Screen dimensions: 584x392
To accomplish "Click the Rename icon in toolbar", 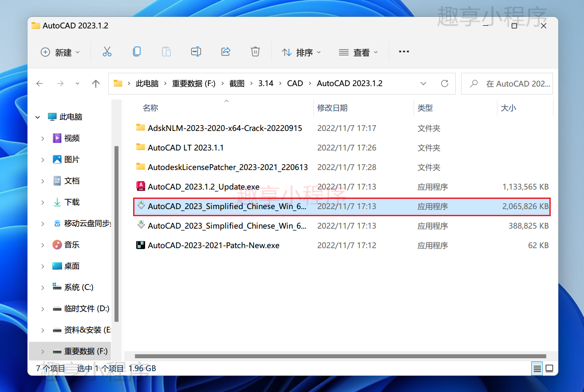I will pos(196,52).
